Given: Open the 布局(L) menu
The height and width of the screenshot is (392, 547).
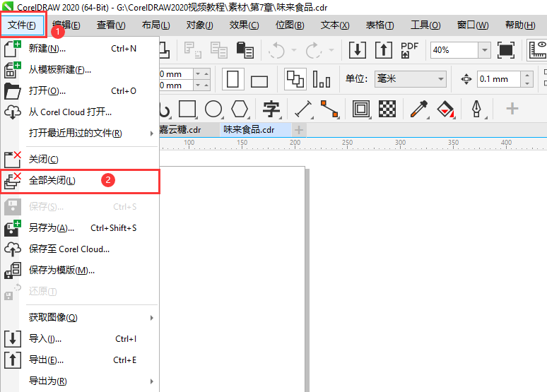Looking at the screenshot, I should coord(155,25).
